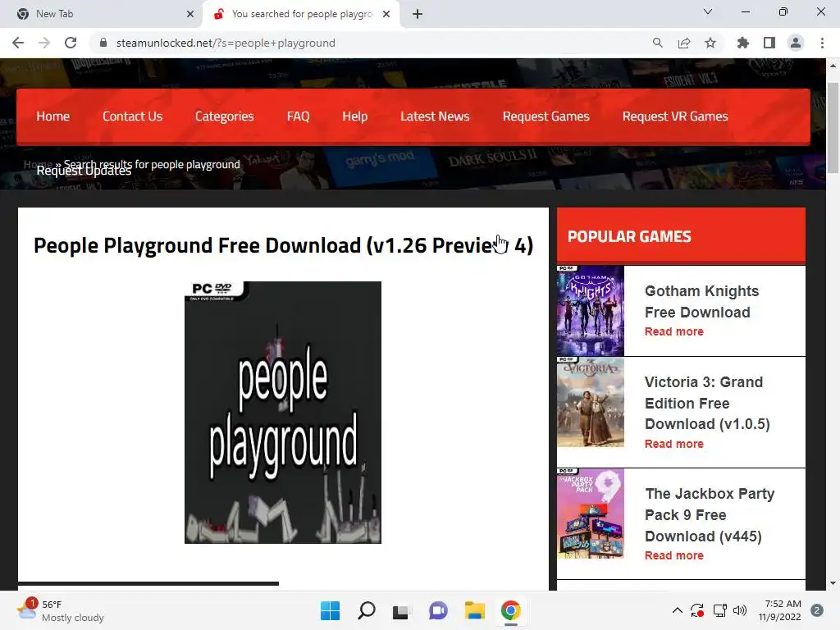Open Request Updates link
840x630 pixels.
click(84, 171)
